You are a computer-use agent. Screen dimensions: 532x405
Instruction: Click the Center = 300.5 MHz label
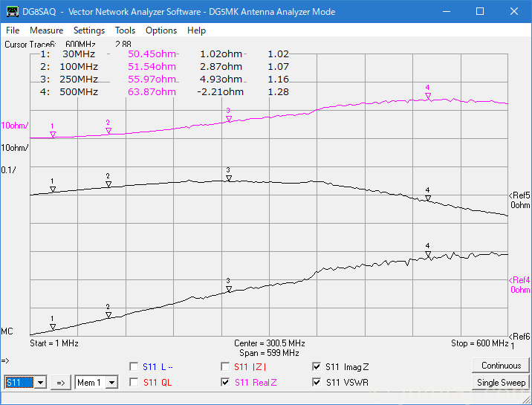[270, 343]
